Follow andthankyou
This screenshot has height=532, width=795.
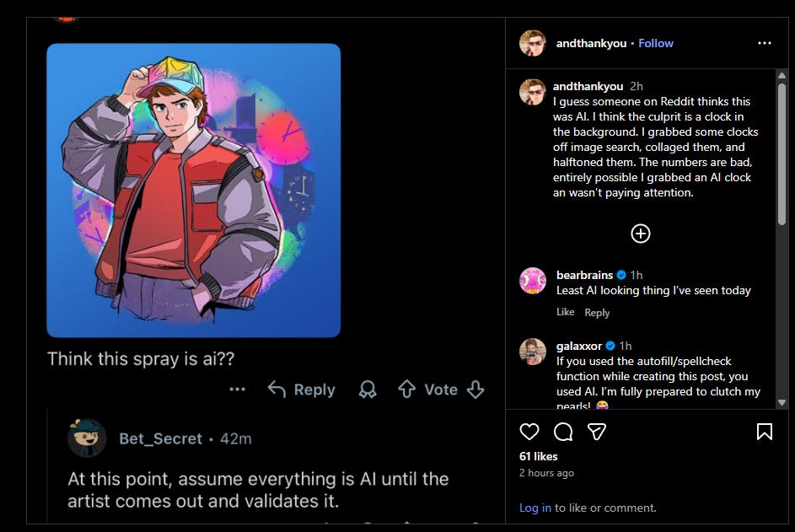[656, 43]
